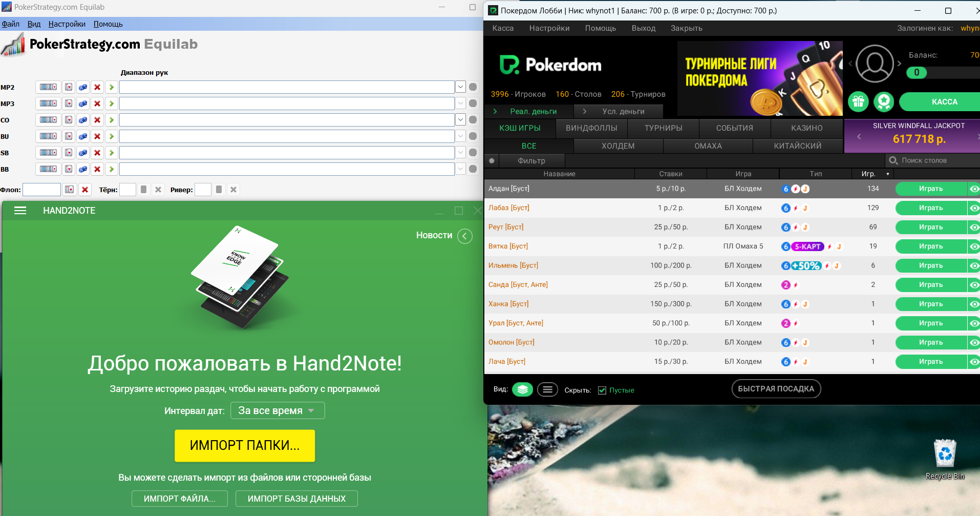Open MP2 range history dropdown
The image size is (980, 516).
tap(460, 87)
